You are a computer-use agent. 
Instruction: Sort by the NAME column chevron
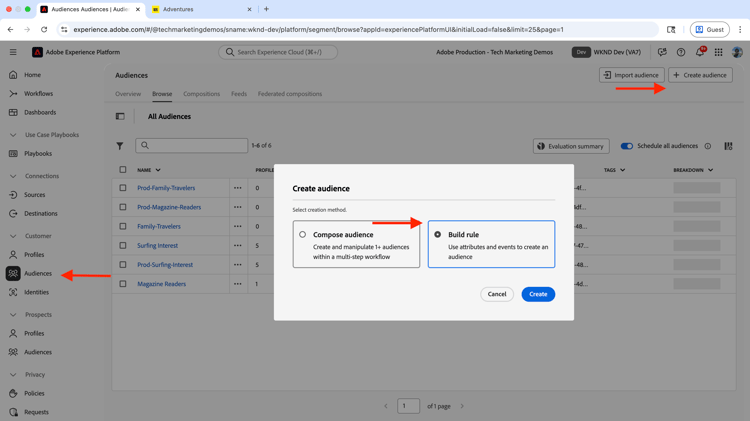pos(158,170)
